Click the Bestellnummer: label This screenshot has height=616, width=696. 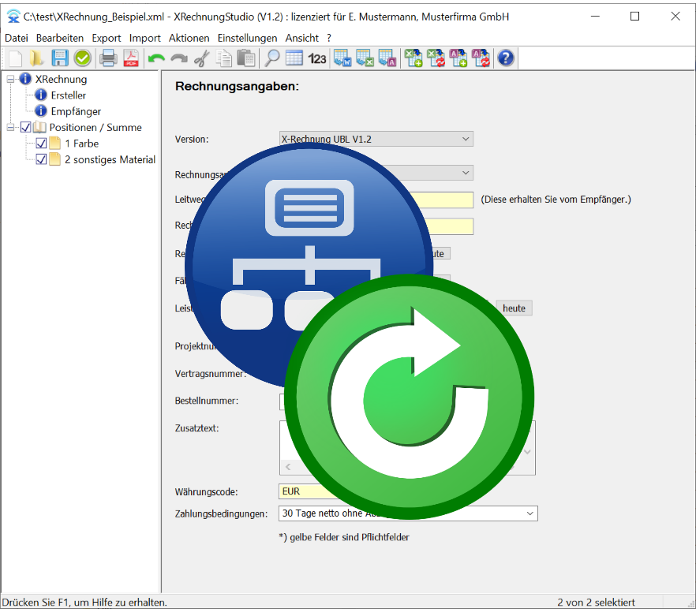tap(207, 401)
